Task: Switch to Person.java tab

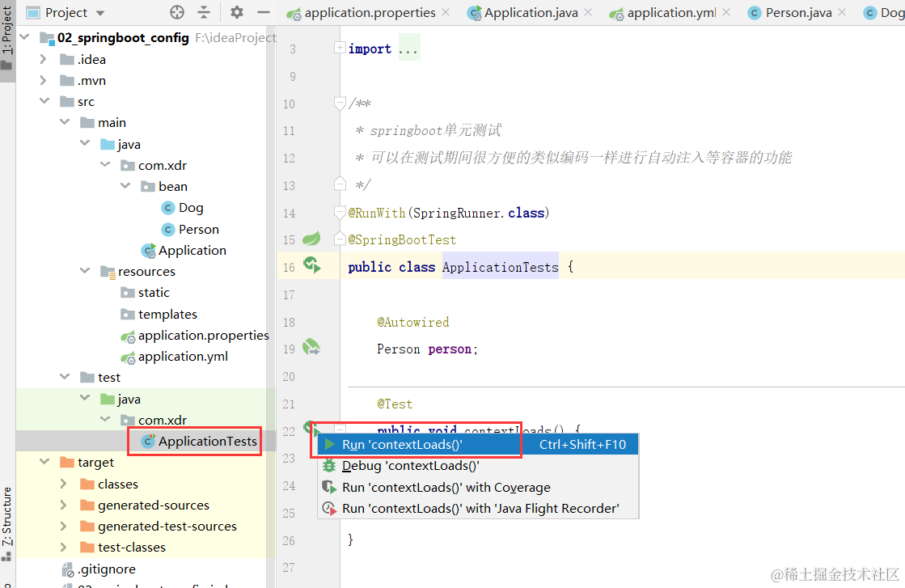Action: click(x=798, y=13)
